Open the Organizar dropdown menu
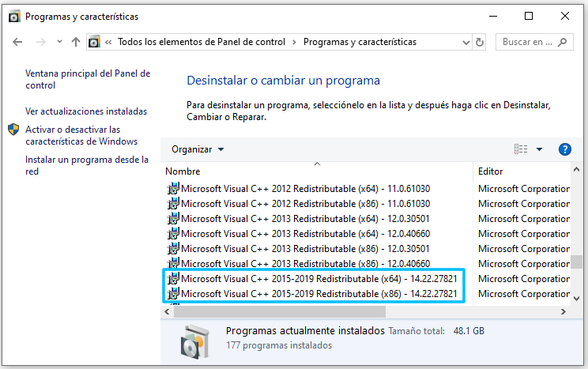Screen dimensions: 588x369 [198, 149]
